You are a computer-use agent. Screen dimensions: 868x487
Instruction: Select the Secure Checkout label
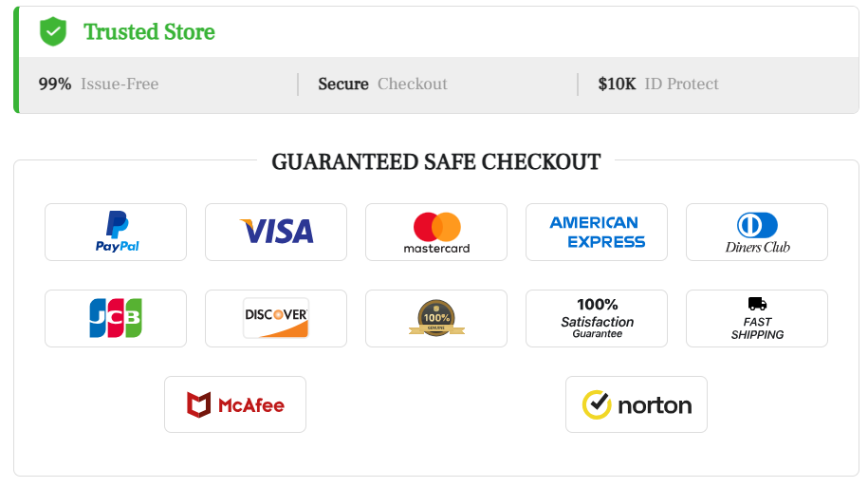(x=382, y=84)
